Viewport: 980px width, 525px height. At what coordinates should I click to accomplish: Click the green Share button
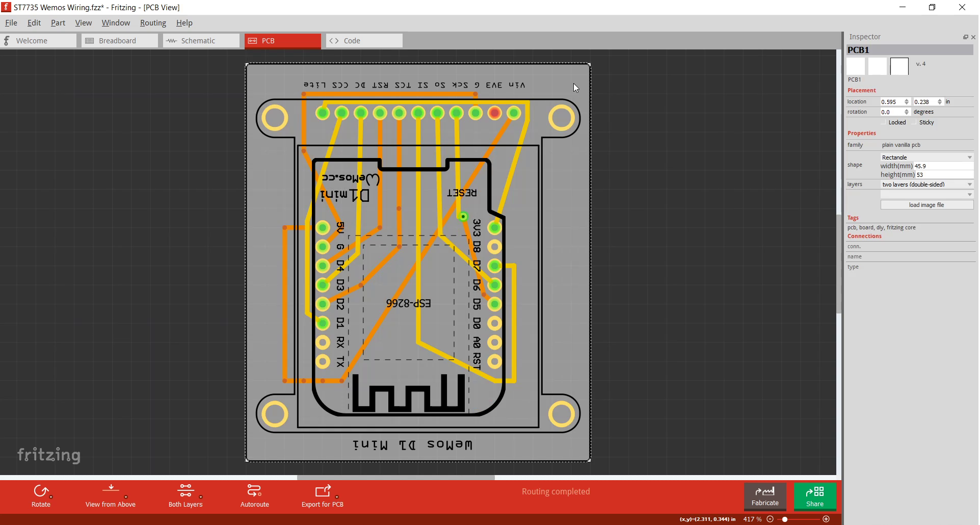815,496
